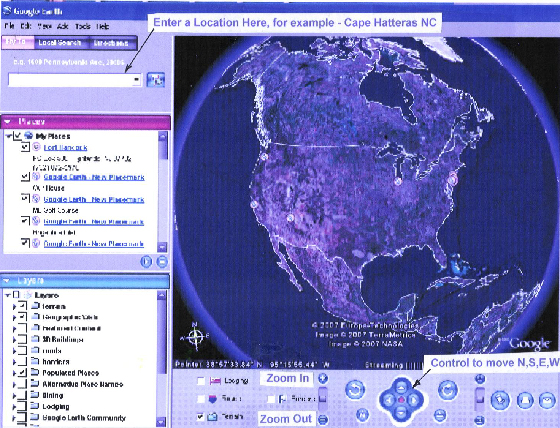Click the tilt down button below the tilt slider
The height and width of the screenshot is (428, 560).
tap(480, 420)
